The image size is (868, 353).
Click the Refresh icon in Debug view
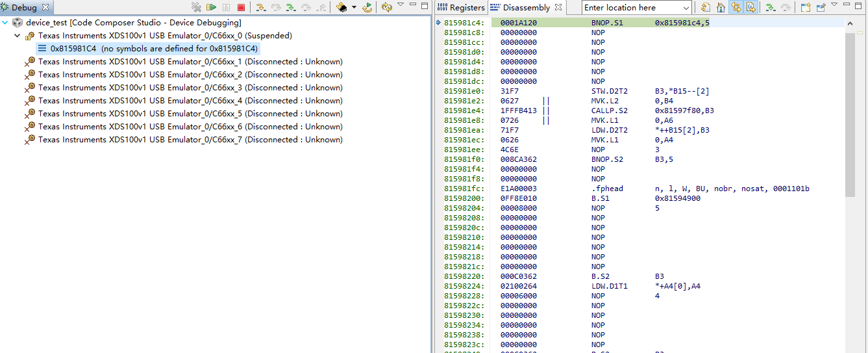coord(387,8)
